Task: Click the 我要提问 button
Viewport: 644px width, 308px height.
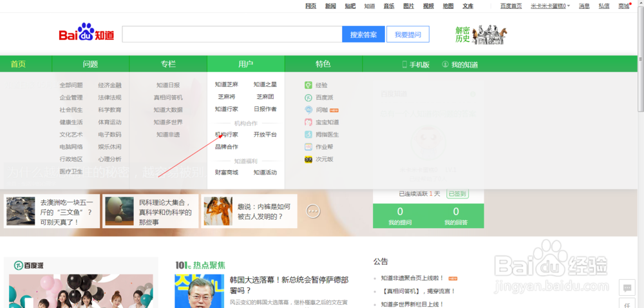Action: click(x=408, y=35)
